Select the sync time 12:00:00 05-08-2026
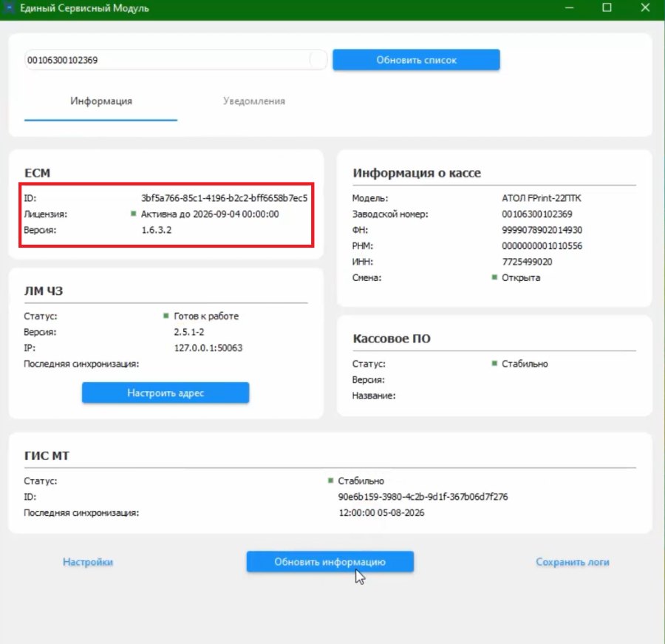665x644 pixels. point(381,513)
